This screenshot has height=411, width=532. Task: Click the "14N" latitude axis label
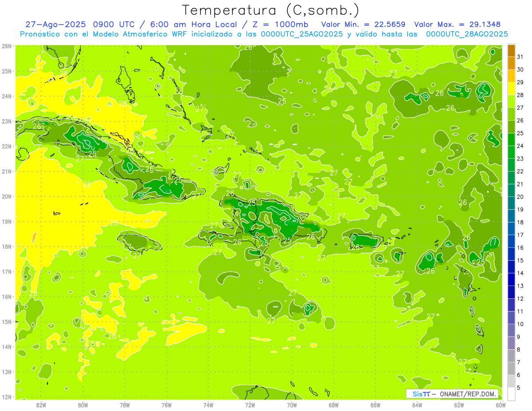pos(7,347)
